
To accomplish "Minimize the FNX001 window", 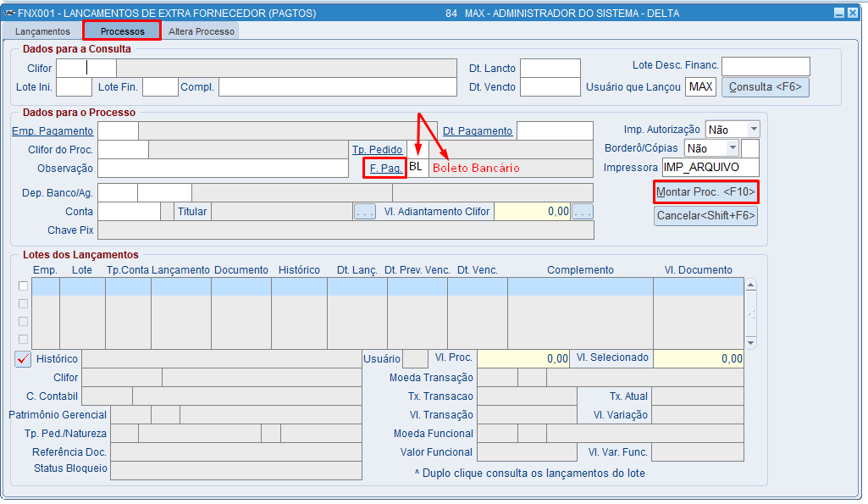I will (839, 13).
